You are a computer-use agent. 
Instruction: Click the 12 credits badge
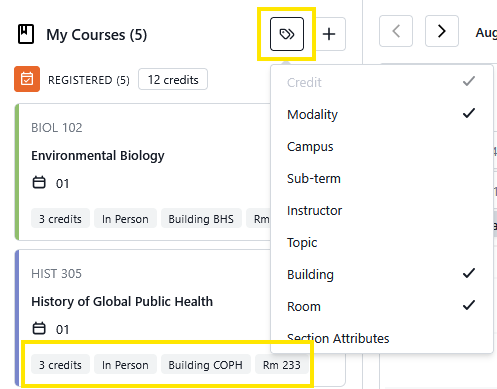coord(173,79)
